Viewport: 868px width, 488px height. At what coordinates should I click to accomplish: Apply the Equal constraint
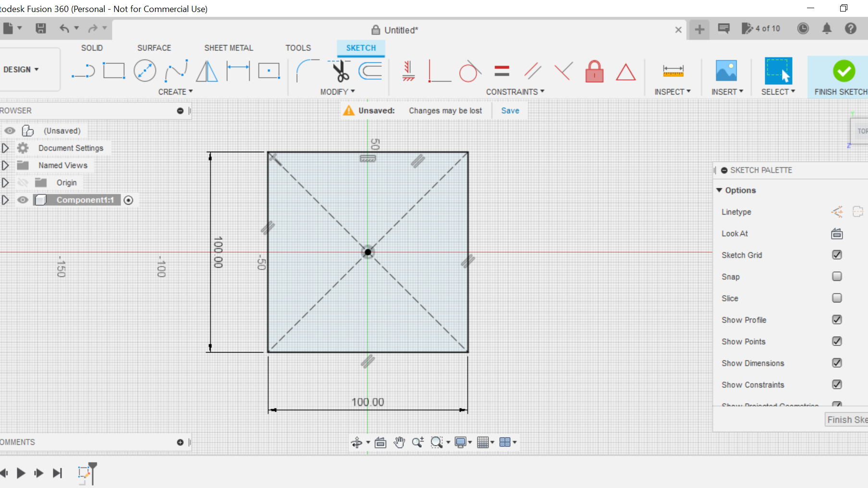coord(501,70)
